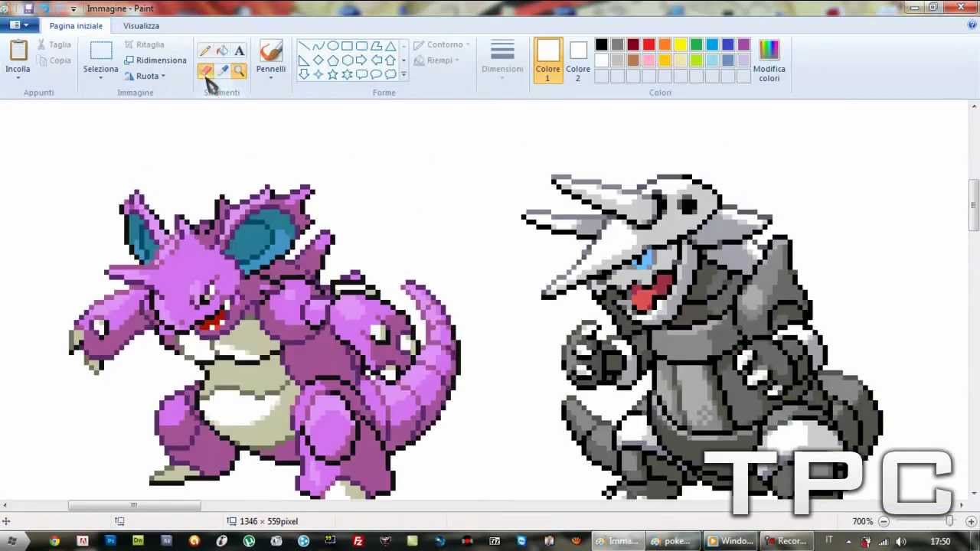The height and width of the screenshot is (551, 980).
Task: Activate Colore 1 foreground color
Action: 547,60
